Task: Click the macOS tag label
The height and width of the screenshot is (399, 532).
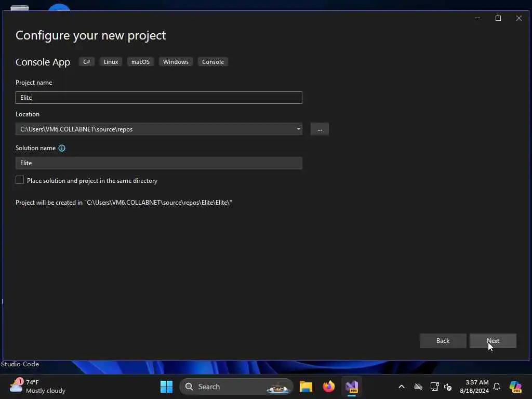Action: (140, 62)
